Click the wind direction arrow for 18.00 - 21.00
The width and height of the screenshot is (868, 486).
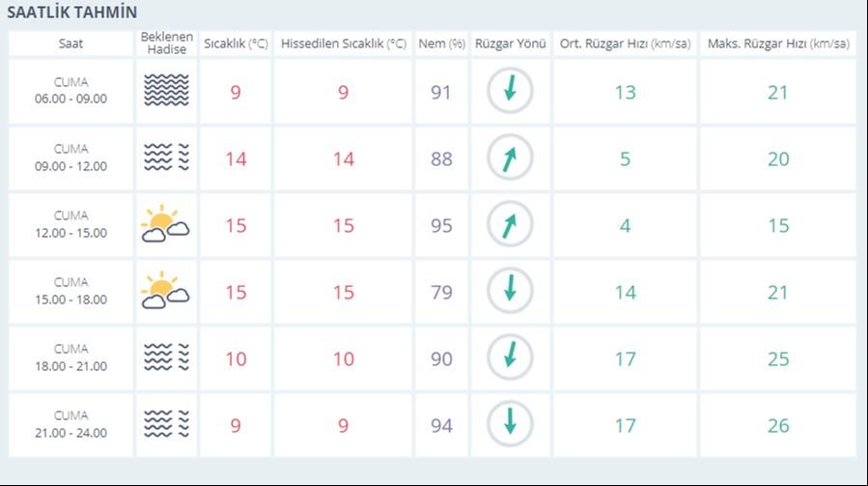[510, 358]
